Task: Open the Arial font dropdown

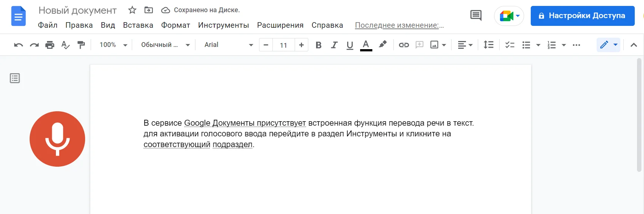Action: pyautogui.click(x=228, y=45)
